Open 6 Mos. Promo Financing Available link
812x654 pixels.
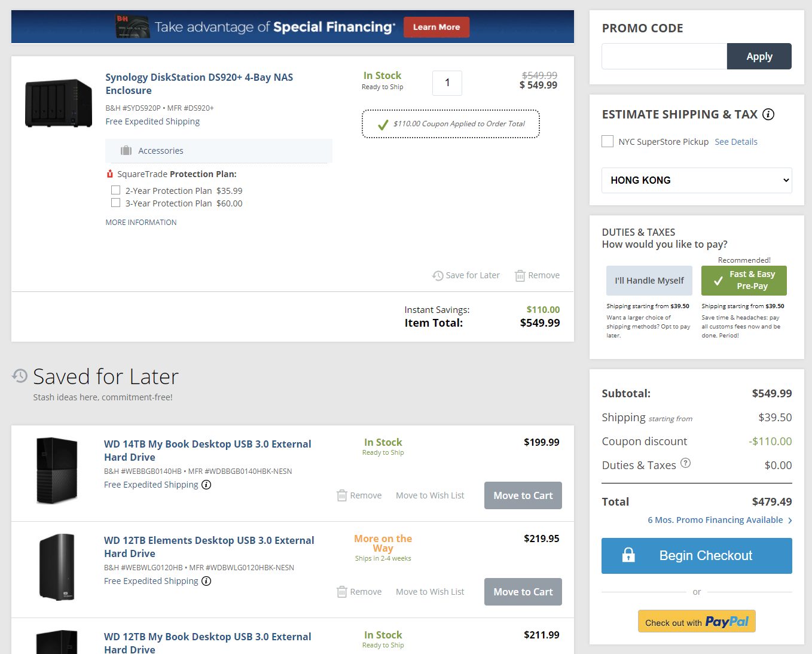715,520
